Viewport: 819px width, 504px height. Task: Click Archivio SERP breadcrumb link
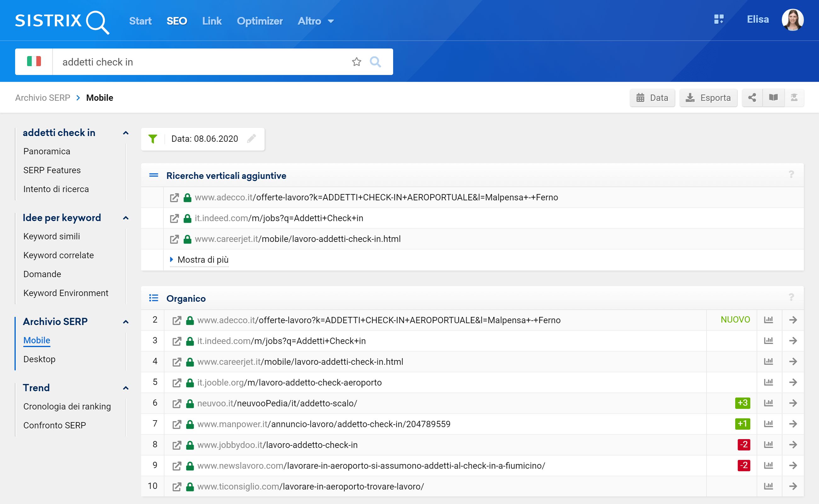43,98
